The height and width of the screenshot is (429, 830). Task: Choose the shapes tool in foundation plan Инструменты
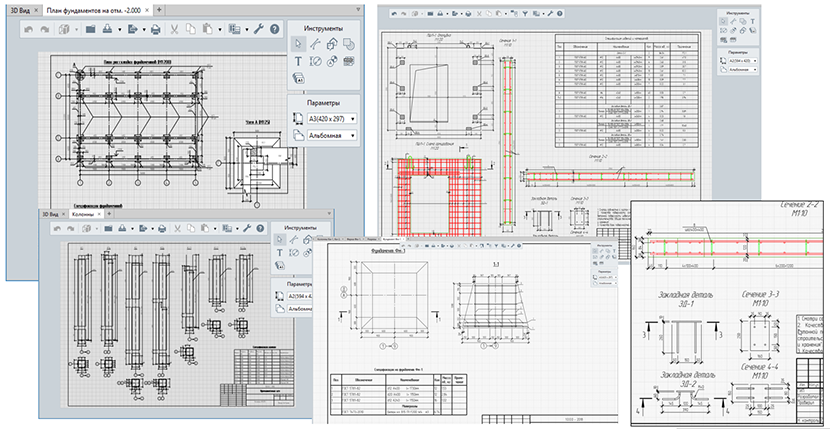point(348,43)
